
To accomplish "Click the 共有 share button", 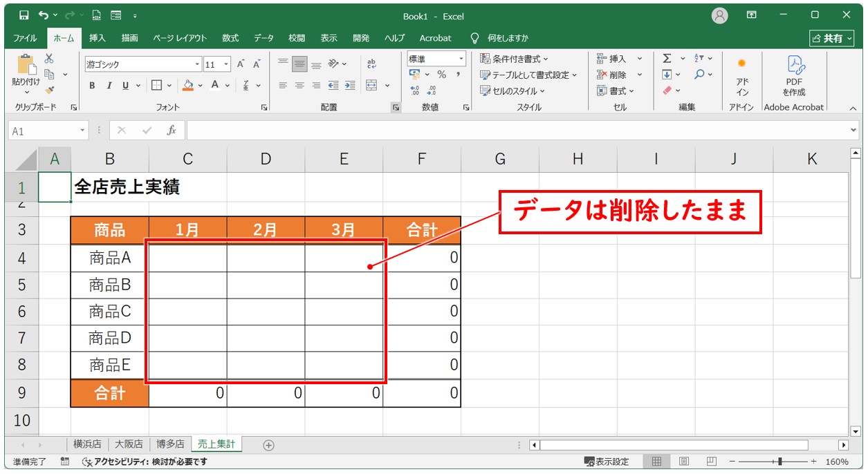I will point(827,38).
